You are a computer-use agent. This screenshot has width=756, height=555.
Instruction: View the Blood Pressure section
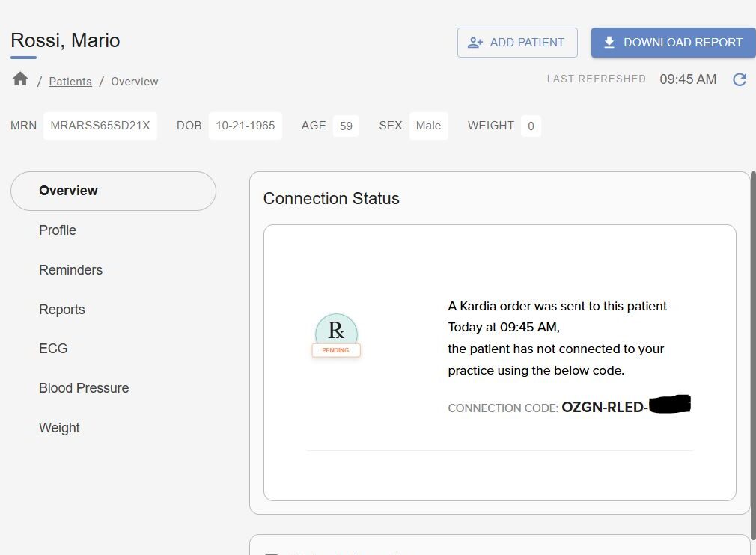[x=84, y=388]
